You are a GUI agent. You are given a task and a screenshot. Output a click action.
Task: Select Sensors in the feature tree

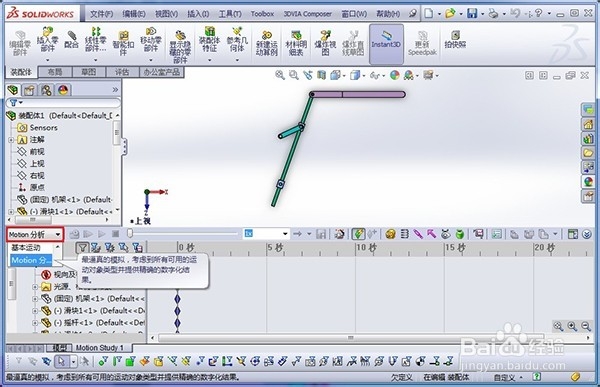coord(44,128)
